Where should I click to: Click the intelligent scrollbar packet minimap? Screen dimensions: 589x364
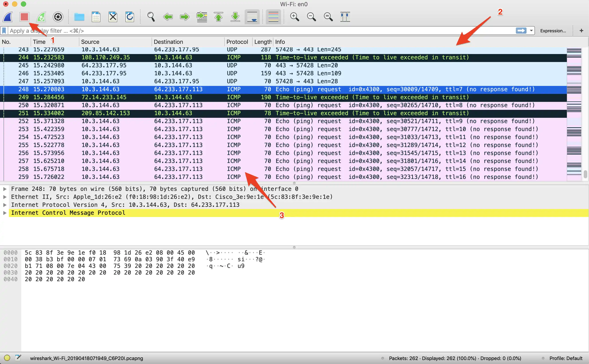click(574, 114)
